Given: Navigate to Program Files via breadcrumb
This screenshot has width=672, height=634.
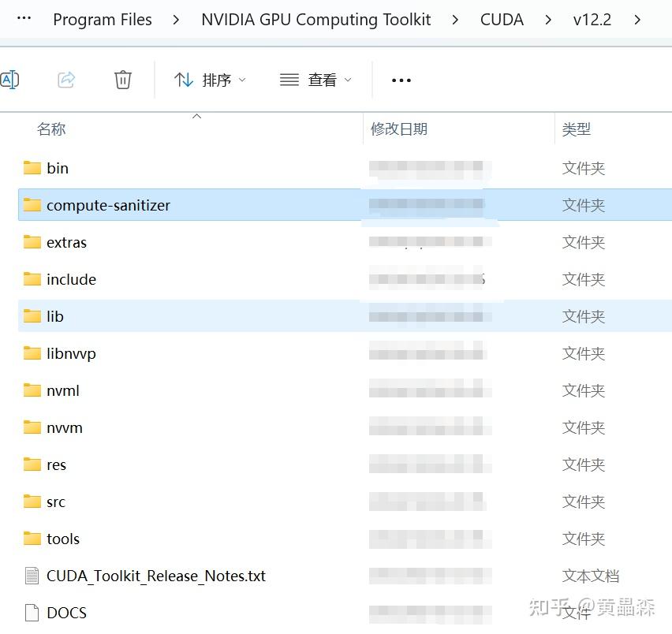Looking at the screenshot, I should pos(102,19).
